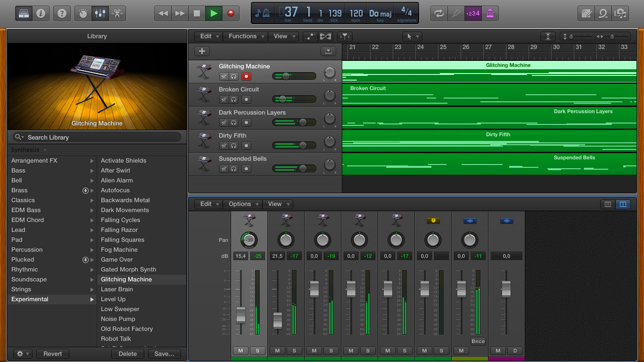Start recording with the red Record button
The height and width of the screenshot is (362, 644).
coord(231,13)
